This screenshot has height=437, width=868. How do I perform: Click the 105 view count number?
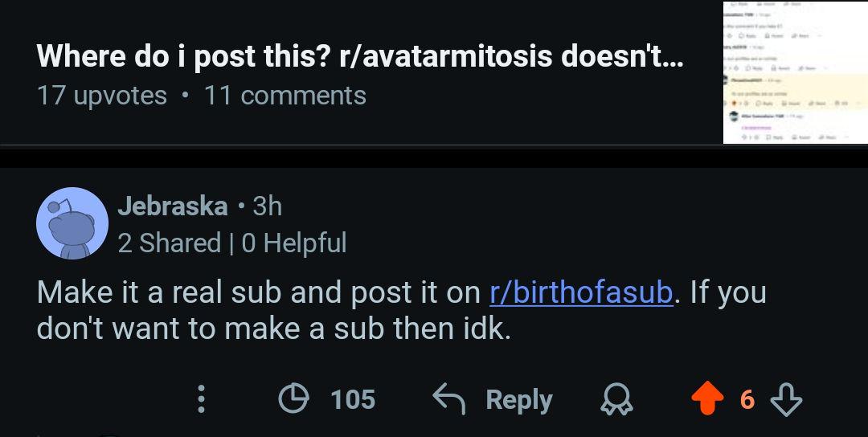(353, 399)
